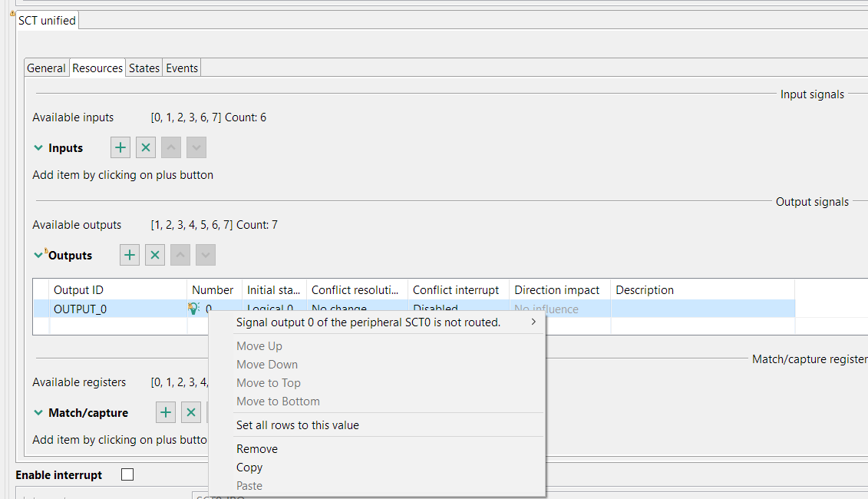Click the OUTPUT_0 cell in the Output ID column
This screenshot has height=499, width=868.
pyautogui.click(x=81, y=309)
